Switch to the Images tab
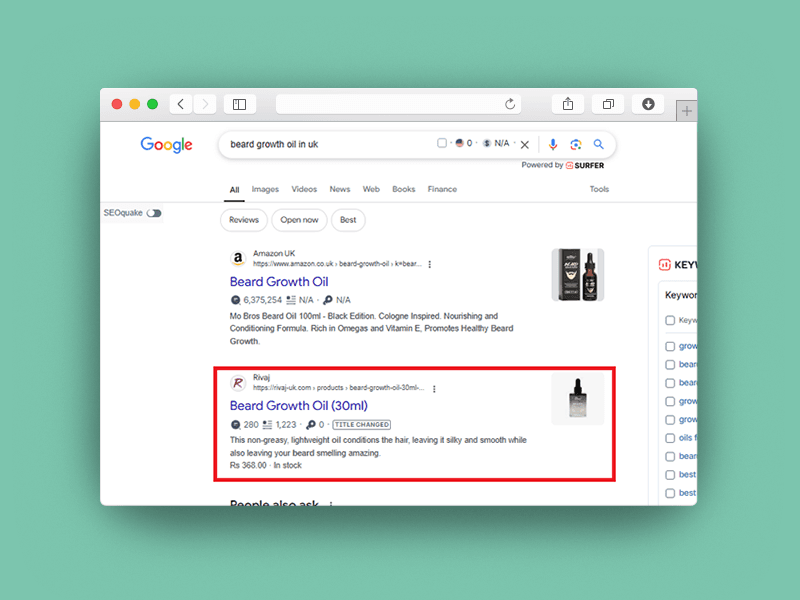800x600 pixels. tap(265, 189)
